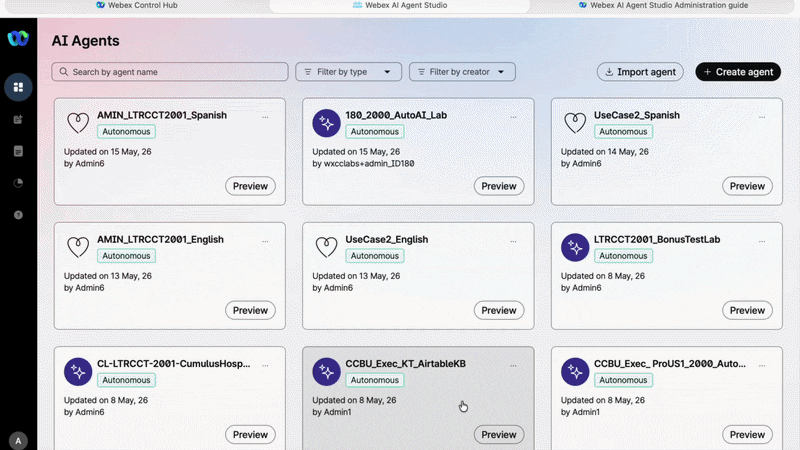Switch to Webex AI Agent Studio Administration guide tab
This screenshot has width=800, height=450.
point(664,5)
